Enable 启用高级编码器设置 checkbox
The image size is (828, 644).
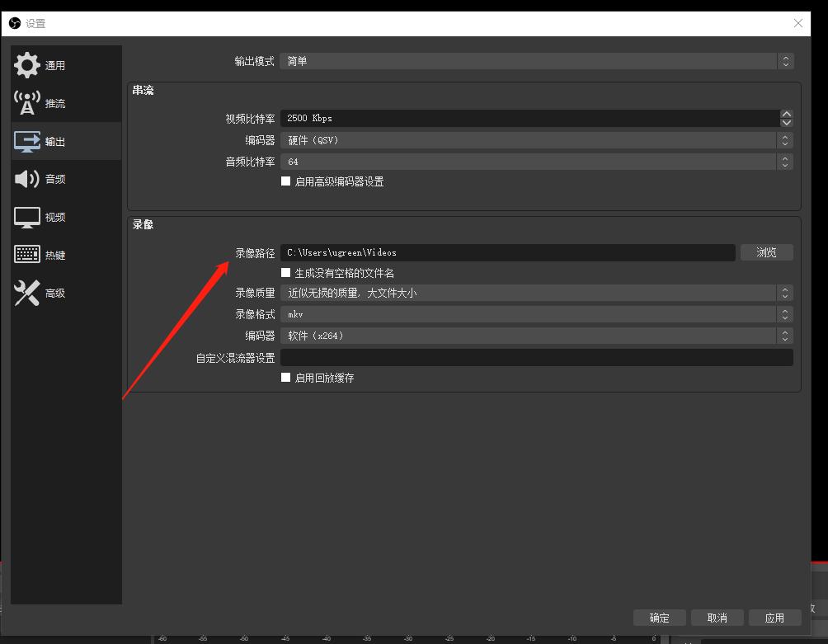(x=286, y=181)
